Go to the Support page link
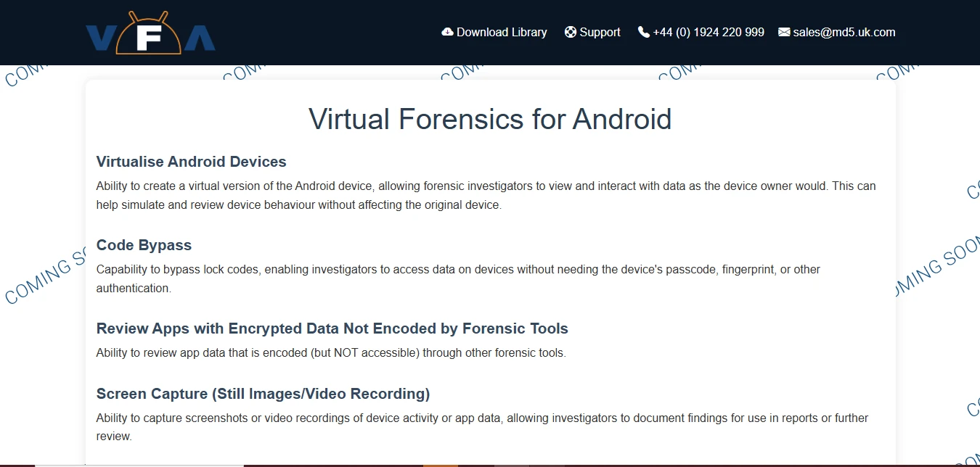Image resolution: width=980 pixels, height=467 pixels. tap(600, 32)
